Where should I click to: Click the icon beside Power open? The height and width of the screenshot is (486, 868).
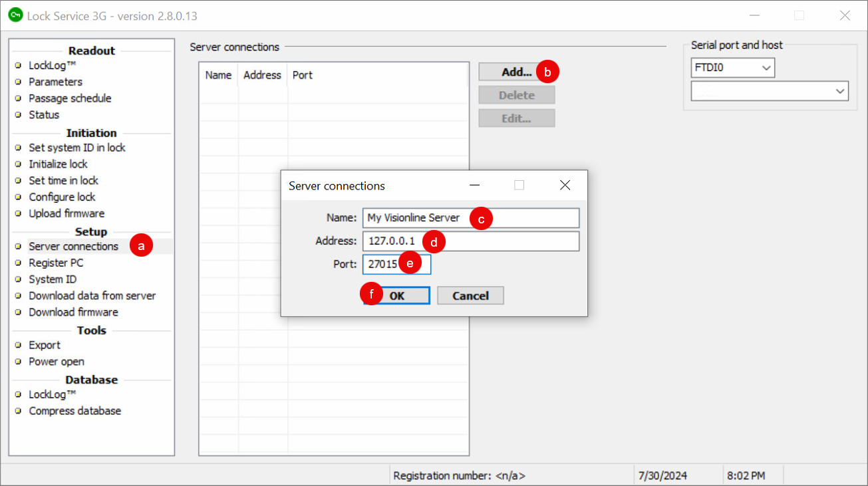pyautogui.click(x=17, y=362)
